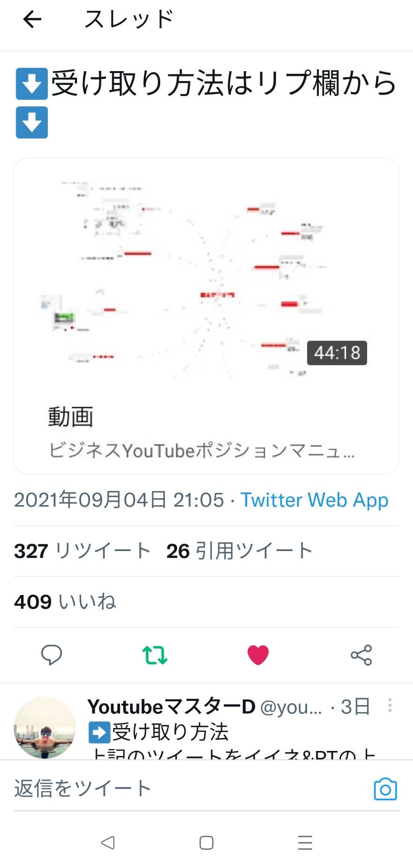This screenshot has height=868, width=413.
Task: View the 26 引用ツイート list
Action: pos(239,551)
